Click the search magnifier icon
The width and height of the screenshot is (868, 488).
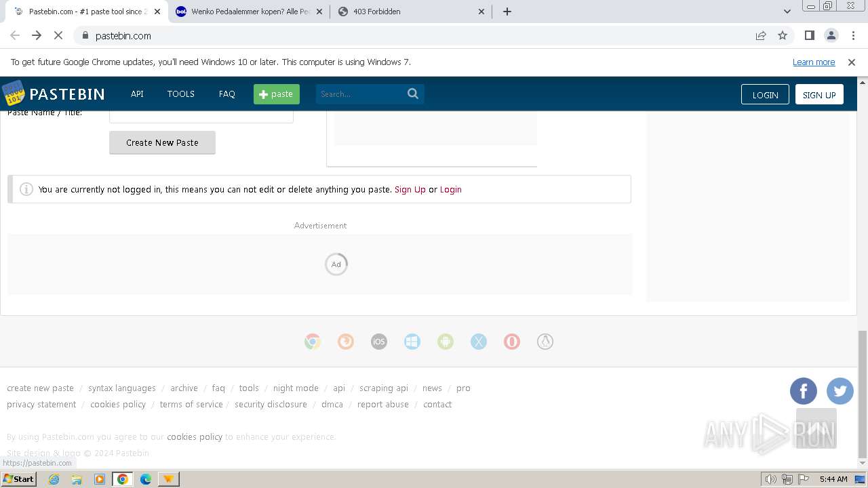pos(413,94)
